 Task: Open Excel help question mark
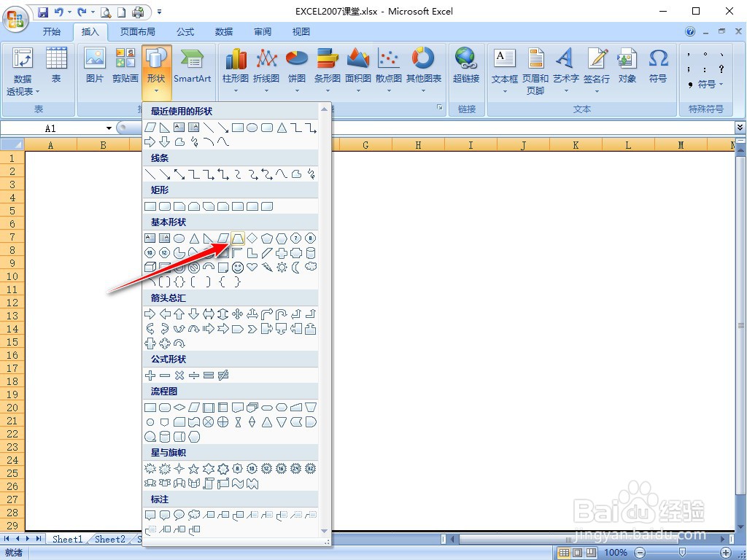(x=690, y=31)
